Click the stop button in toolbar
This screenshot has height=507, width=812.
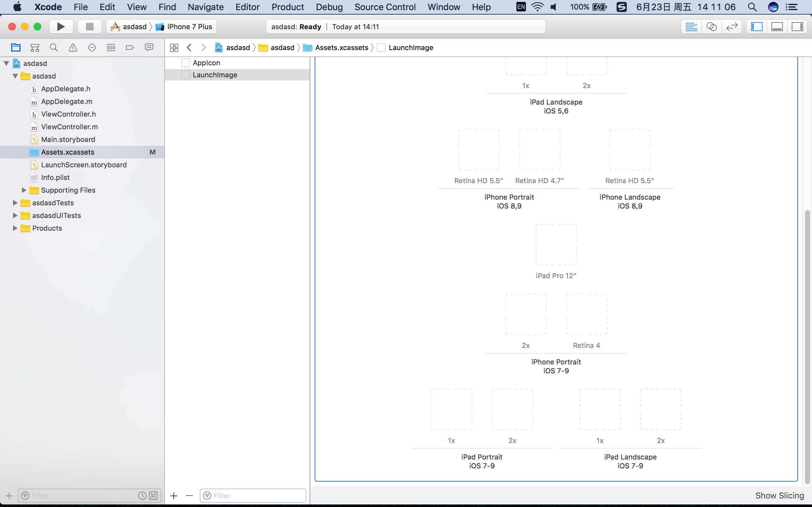click(x=89, y=26)
